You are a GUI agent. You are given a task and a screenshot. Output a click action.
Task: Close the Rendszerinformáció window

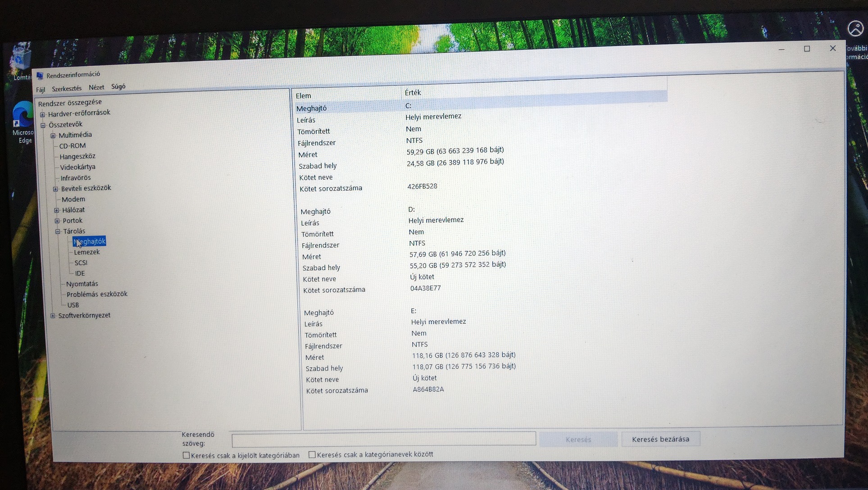click(832, 48)
